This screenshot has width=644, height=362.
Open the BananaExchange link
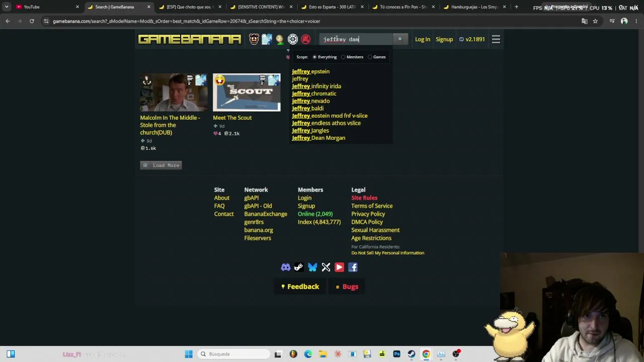click(x=266, y=214)
